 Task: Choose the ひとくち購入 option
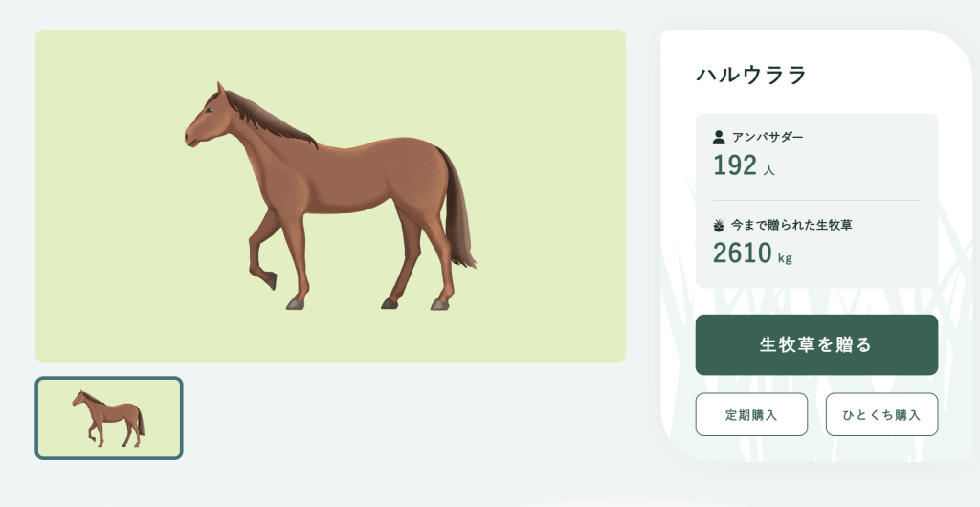point(881,414)
